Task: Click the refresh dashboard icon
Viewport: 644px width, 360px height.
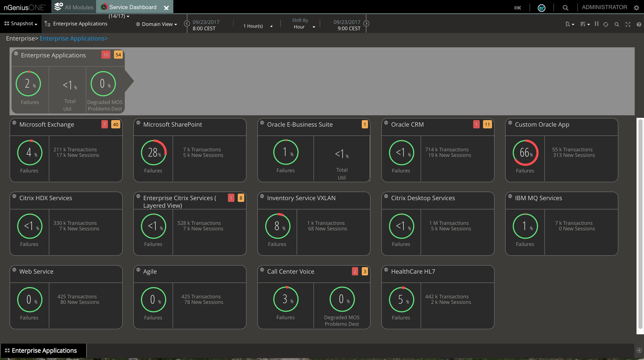Action: [x=606, y=24]
